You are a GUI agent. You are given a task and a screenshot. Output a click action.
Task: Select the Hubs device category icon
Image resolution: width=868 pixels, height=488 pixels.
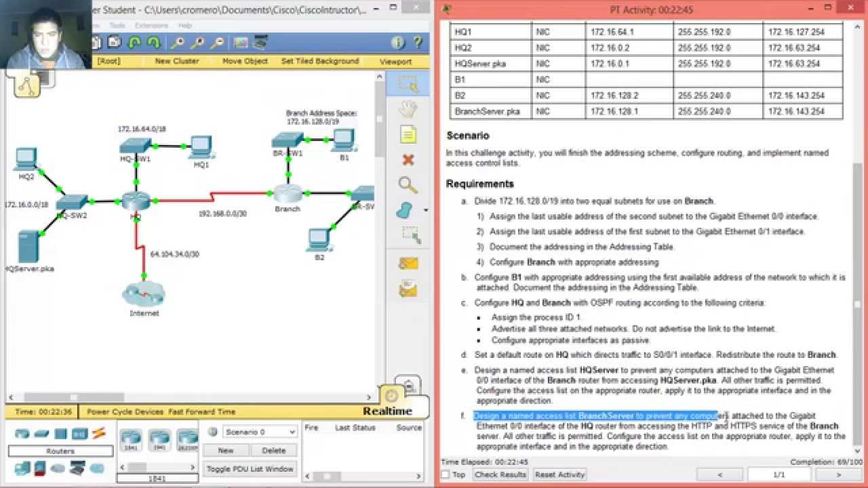(60, 433)
